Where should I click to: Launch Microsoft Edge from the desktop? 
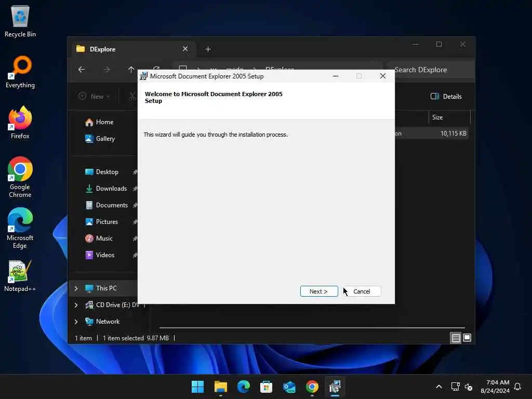(x=20, y=228)
